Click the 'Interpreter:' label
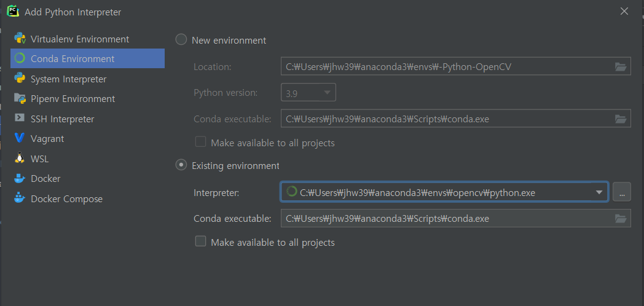The image size is (644, 306). click(216, 192)
